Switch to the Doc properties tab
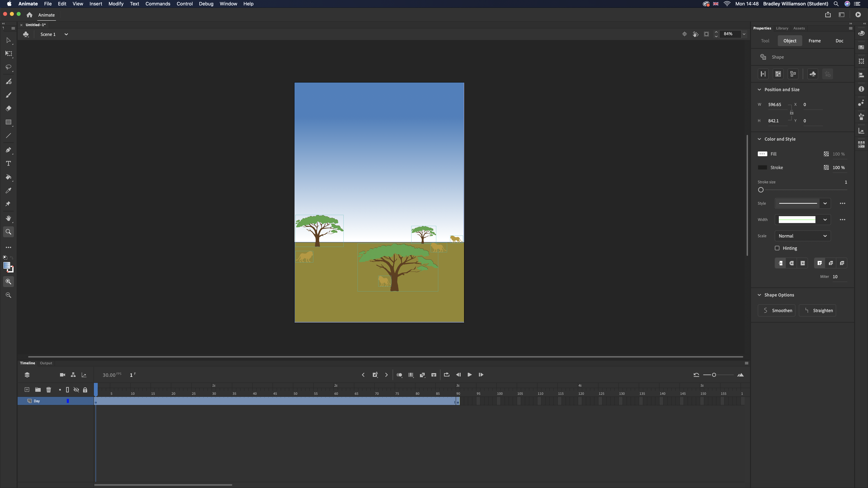Screen dimensions: 868x488 point(839,41)
